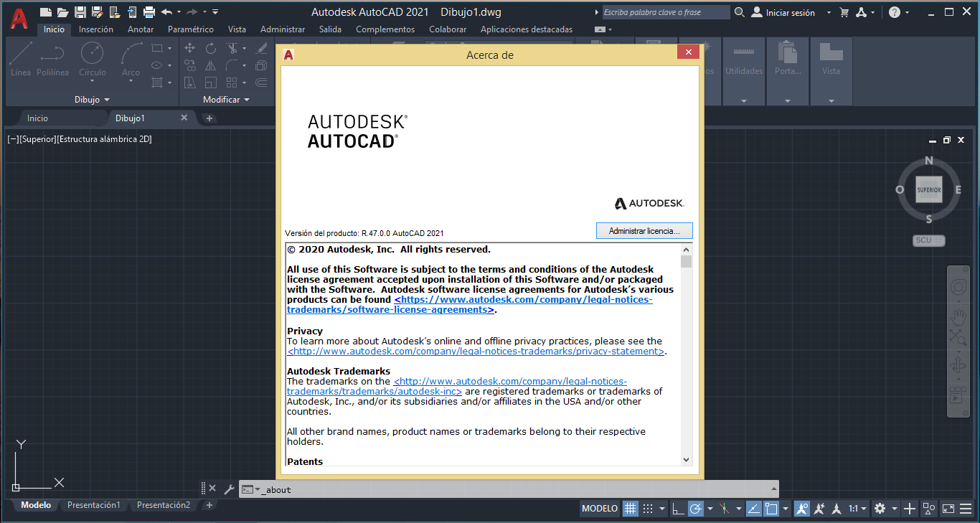Switch to the Presentación1 layout tab
980x523 pixels.
click(x=94, y=505)
